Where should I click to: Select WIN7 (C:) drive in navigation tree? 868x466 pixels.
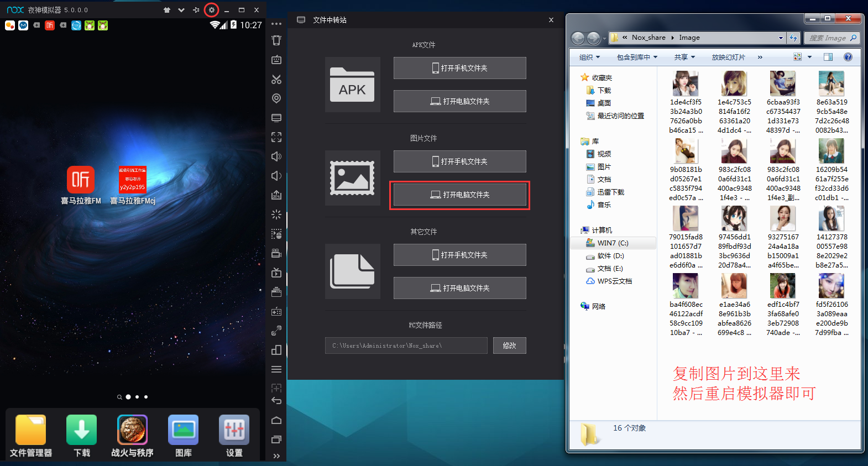(613, 243)
